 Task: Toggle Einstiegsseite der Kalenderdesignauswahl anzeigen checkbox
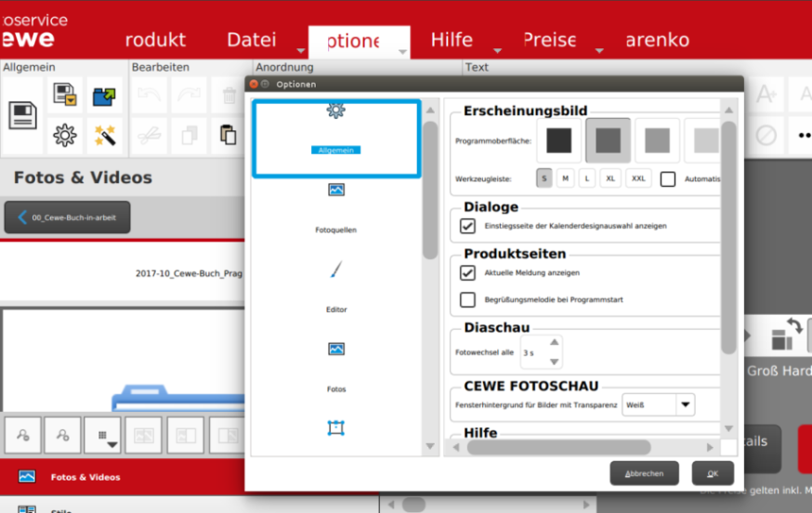(467, 226)
